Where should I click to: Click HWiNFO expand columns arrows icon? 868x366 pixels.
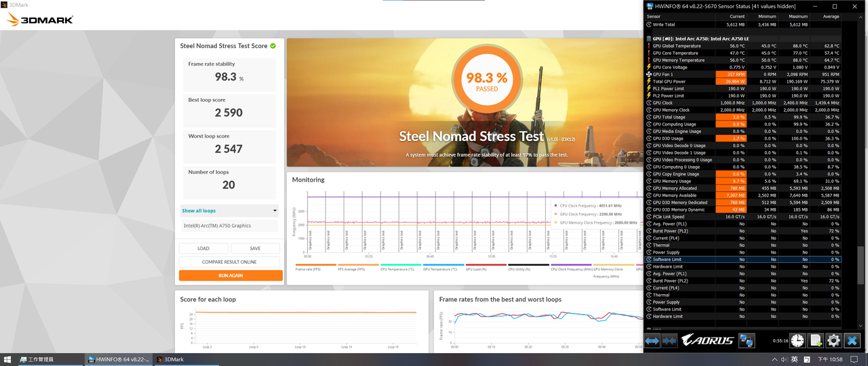tap(652, 340)
